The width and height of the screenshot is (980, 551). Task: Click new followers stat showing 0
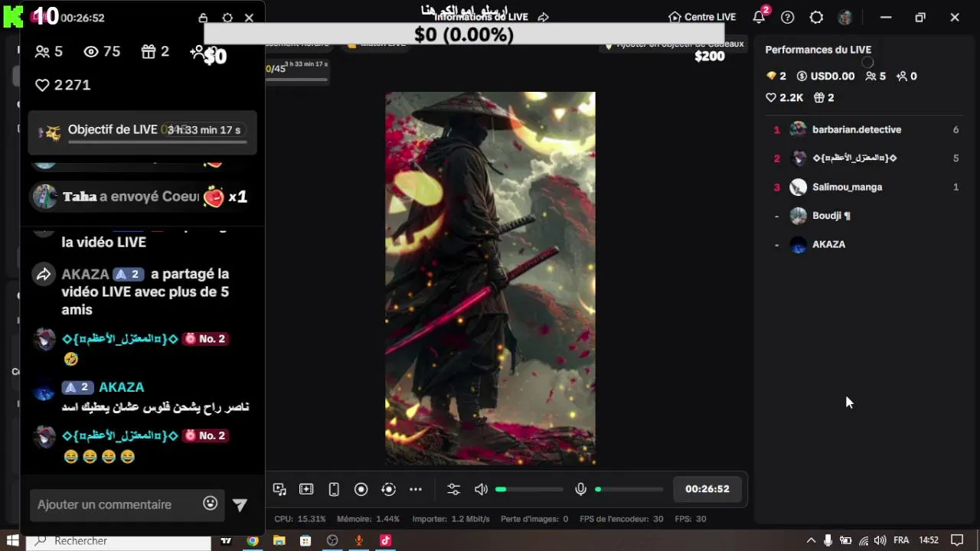(x=906, y=76)
